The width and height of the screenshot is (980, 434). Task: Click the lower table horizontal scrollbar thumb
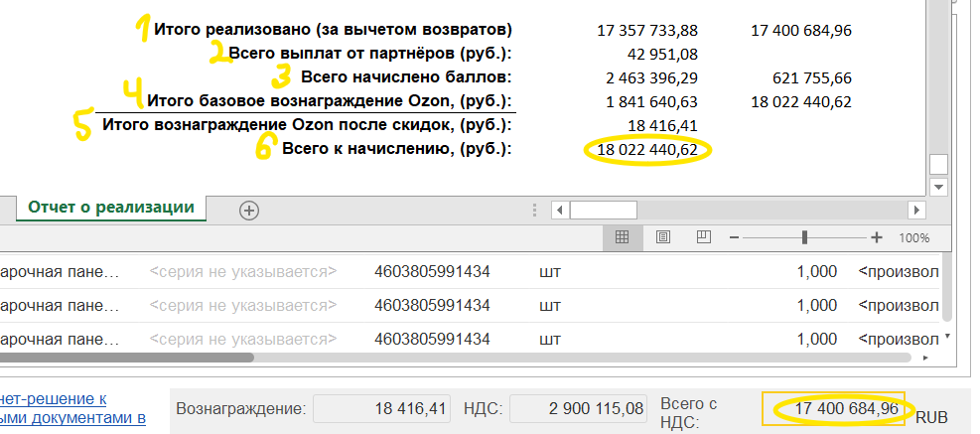[127, 358]
